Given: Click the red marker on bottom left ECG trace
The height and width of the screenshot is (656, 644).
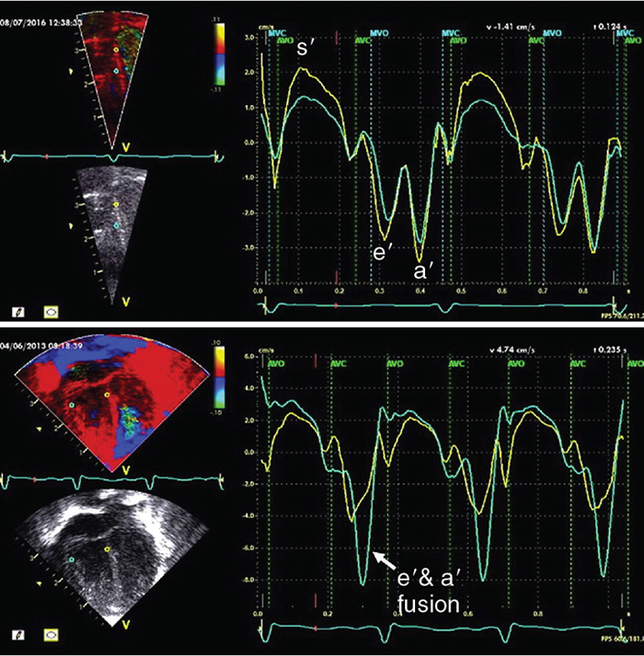Looking at the screenshot, I should pos(35,479).
